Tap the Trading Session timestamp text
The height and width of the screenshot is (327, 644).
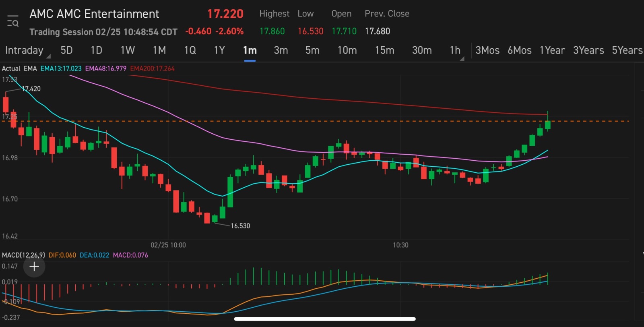[x=103, y=32]
